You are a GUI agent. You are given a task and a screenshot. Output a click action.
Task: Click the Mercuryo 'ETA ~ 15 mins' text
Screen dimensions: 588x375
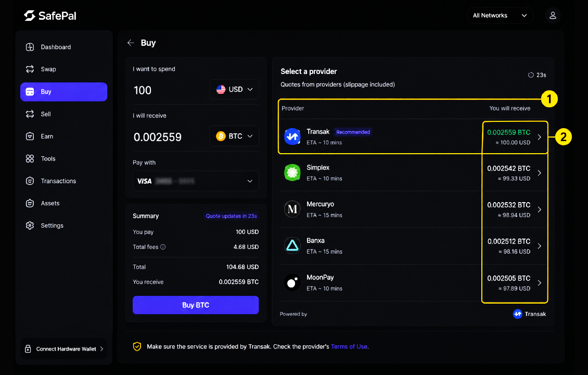coord(324,215)
